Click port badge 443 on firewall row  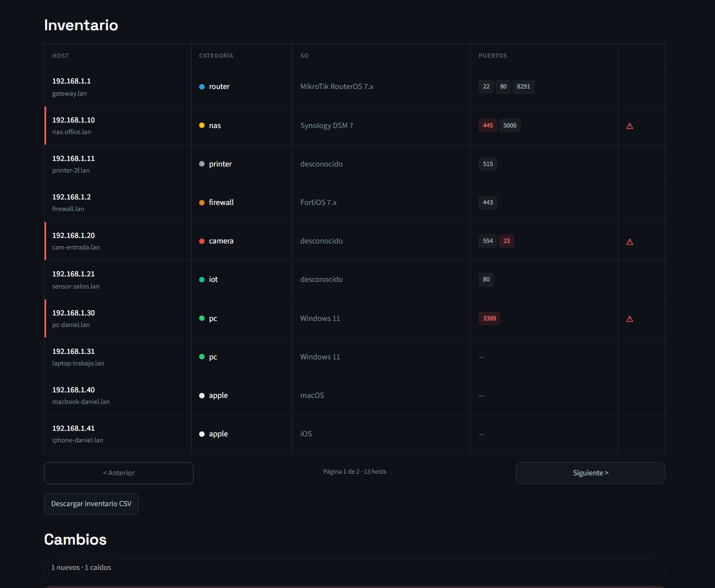(488, 202)
